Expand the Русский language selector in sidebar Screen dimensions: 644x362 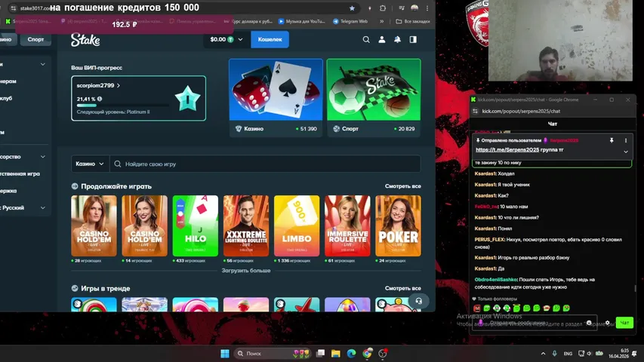(43, 207)
